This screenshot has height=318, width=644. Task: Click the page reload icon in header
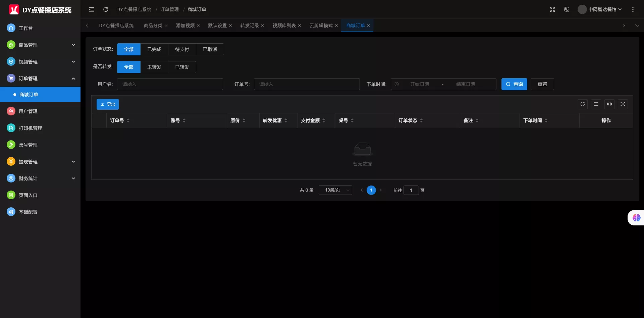point(106,9)
